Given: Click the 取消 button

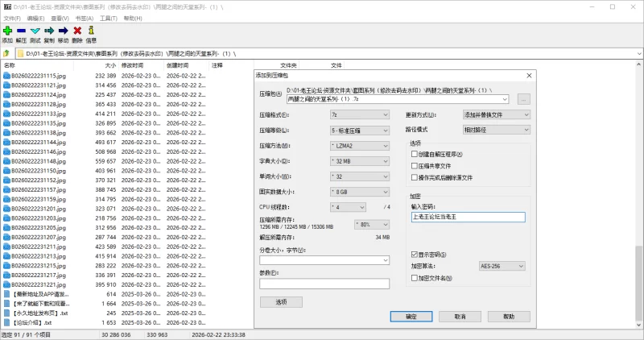Looking at the screenshot, I should point(459,317).
